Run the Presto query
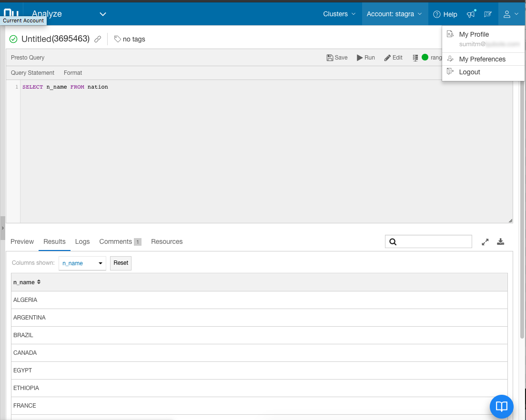This screenshot has height=420, width=526. pos(365,58)
